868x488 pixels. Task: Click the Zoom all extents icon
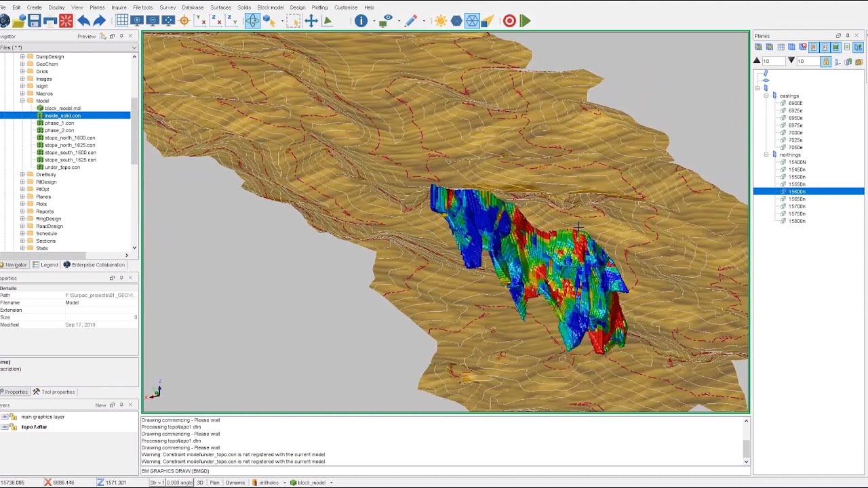pyautogui.click(x=168, y=21)
